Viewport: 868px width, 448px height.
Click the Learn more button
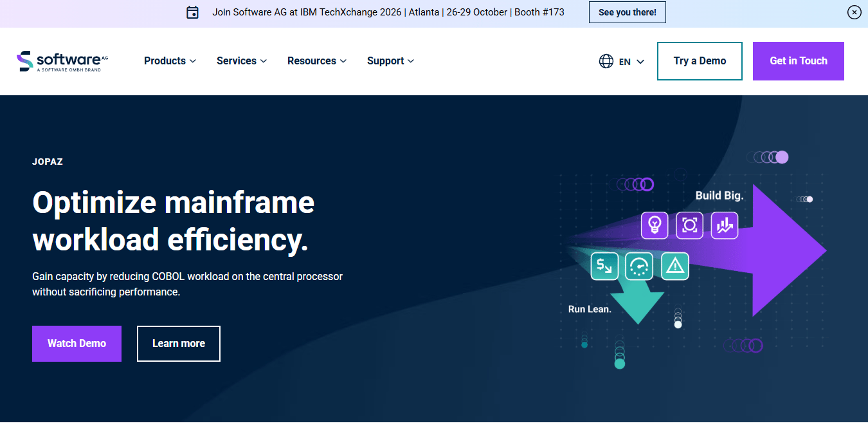click(x=179, y=344)
